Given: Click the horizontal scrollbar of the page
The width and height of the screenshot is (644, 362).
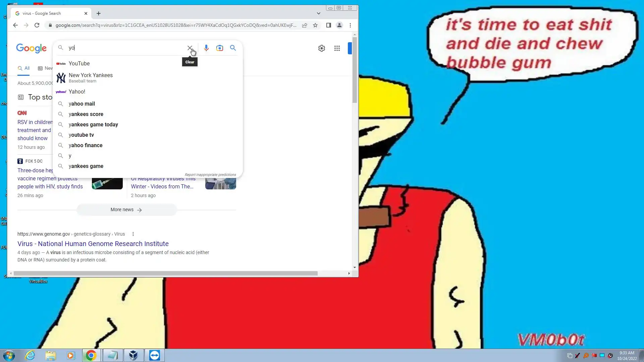Looking at the screenshot, I should point(165,274).
